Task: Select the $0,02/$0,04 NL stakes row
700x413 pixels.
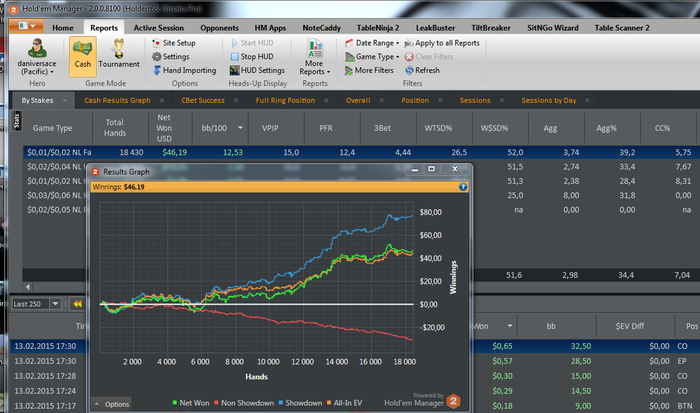Action: click(x=56, y=167)
